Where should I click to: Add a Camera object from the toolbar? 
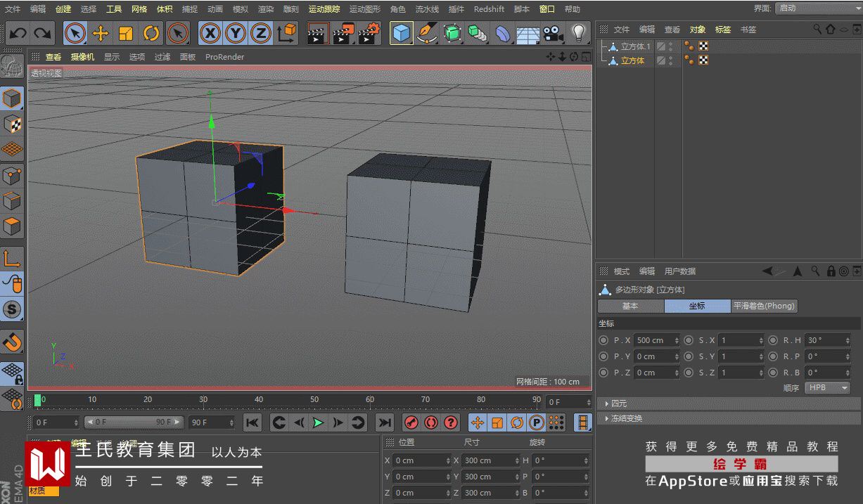554,33
